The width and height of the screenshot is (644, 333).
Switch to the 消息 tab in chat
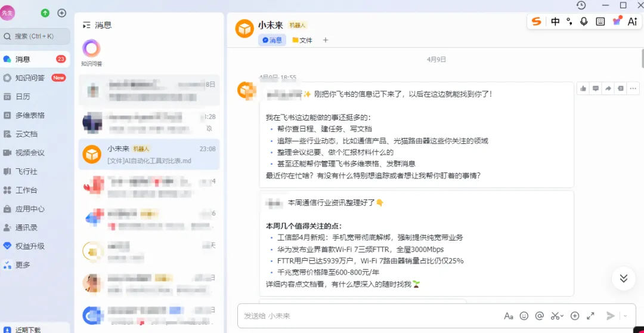coord(272,41)
